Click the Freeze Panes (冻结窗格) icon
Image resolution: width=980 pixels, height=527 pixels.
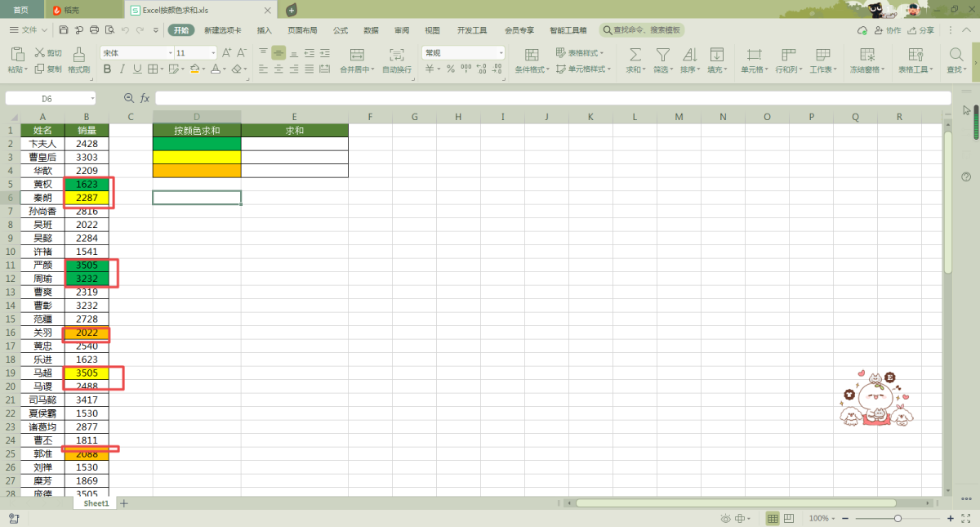pos(867,55)
